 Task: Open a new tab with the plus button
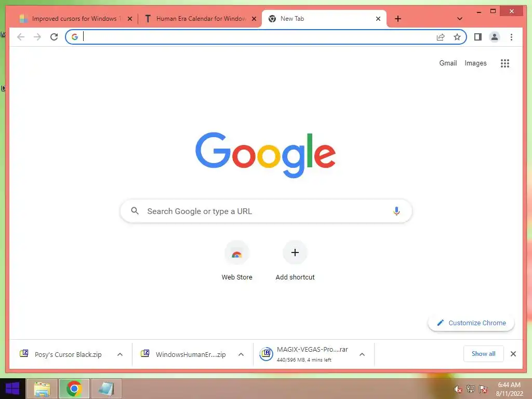[x=398, y=19]
